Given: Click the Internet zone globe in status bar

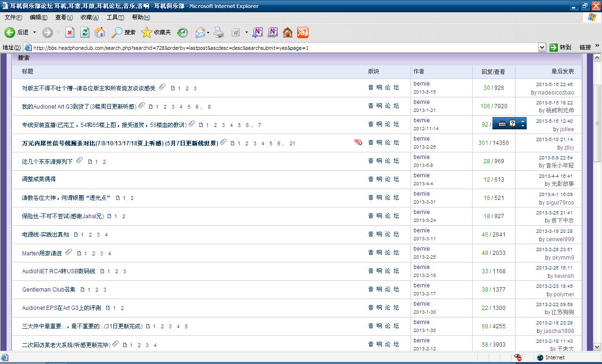Looking at the screenshot, I should point(541,357).
